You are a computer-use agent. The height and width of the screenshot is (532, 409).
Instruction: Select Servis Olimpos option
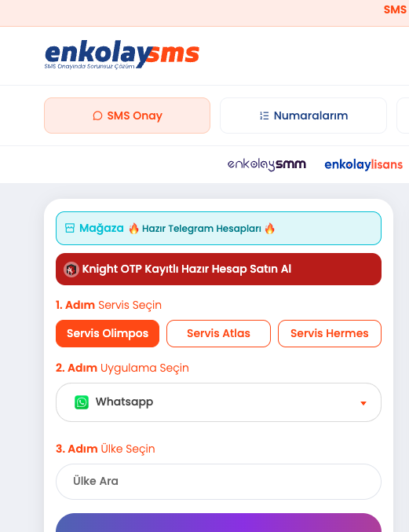click(108, 333)
